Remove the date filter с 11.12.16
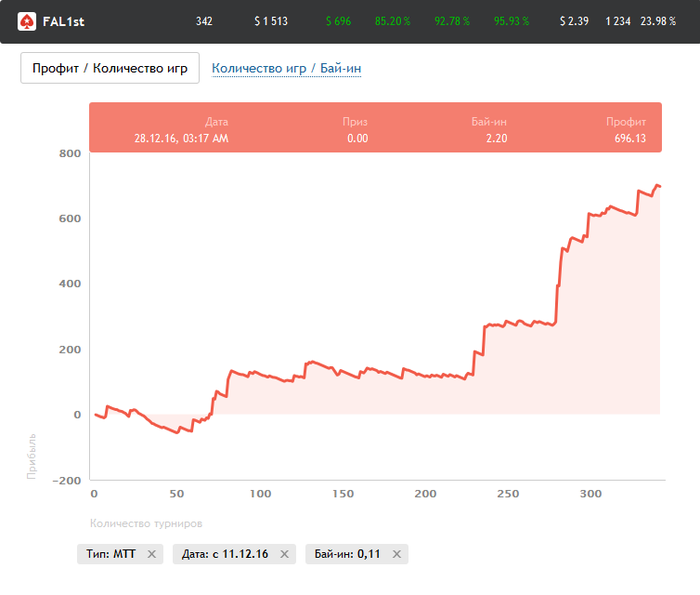This screenshot has width=700, height=595. click(x=284, y=554)
